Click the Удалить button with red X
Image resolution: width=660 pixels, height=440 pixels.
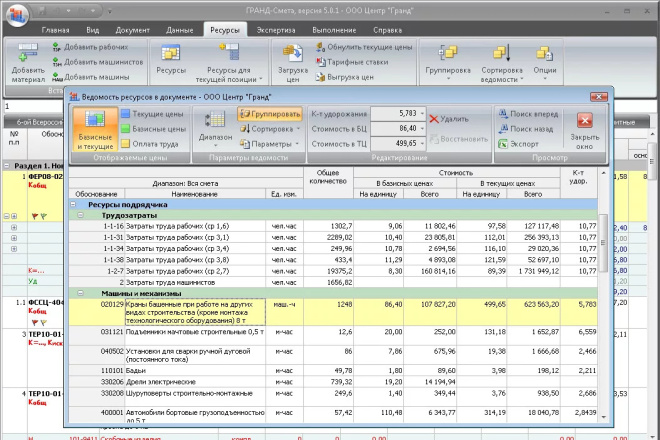pos(448,119)
